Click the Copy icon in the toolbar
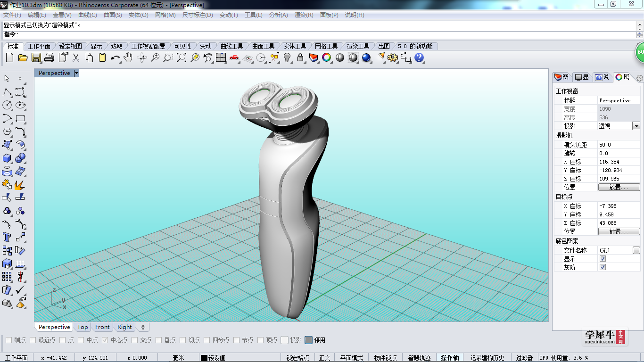Image resolution: width=644 pixels, height=362 pixels. point(89,58)
